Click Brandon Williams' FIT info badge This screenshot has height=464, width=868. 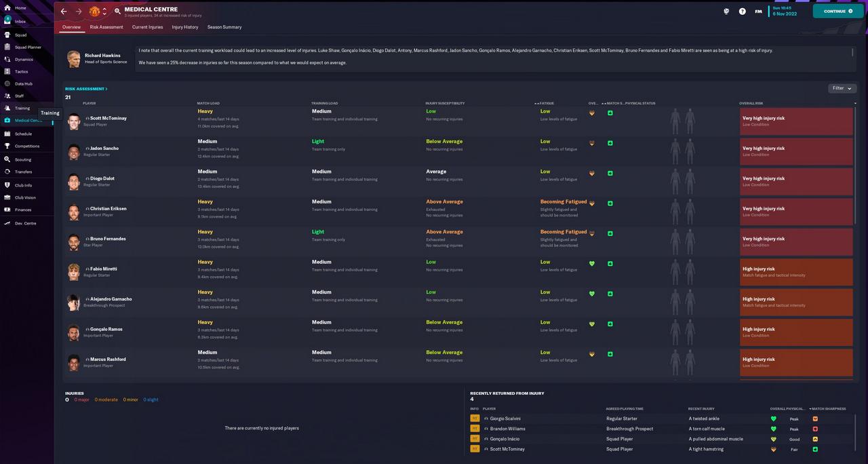[475, 429]
